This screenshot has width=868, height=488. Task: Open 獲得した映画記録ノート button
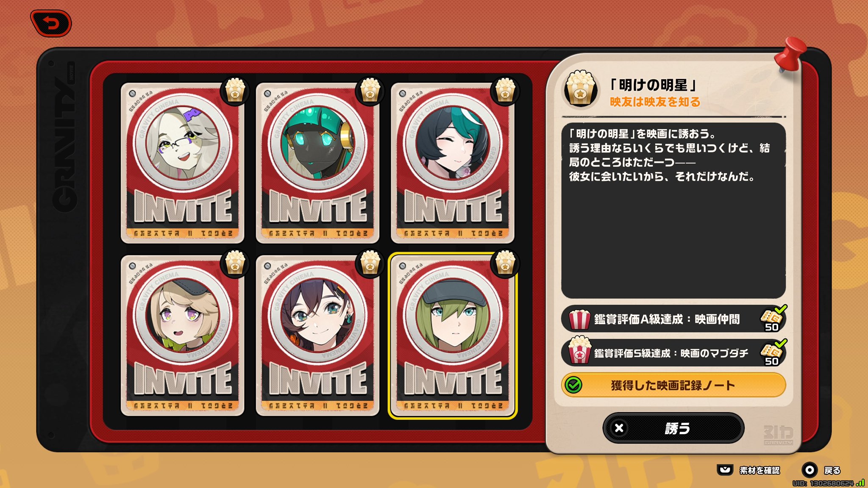click(673, 385)
